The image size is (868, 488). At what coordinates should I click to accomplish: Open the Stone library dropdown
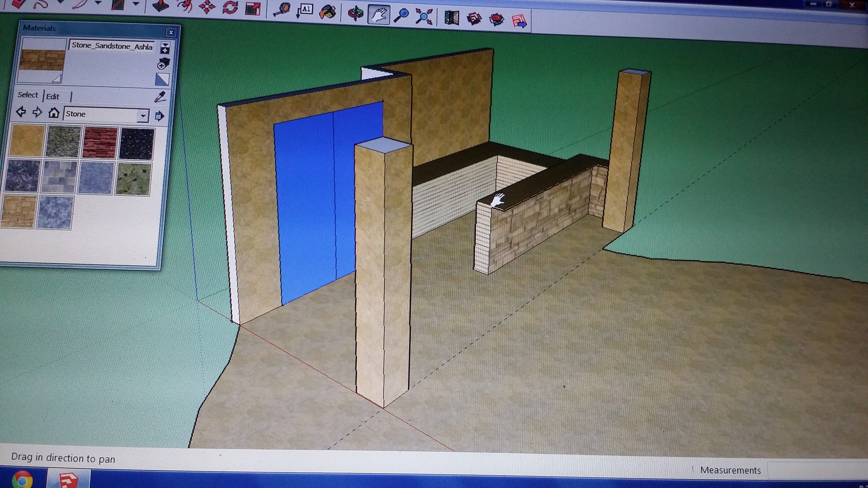click(143, 115)
